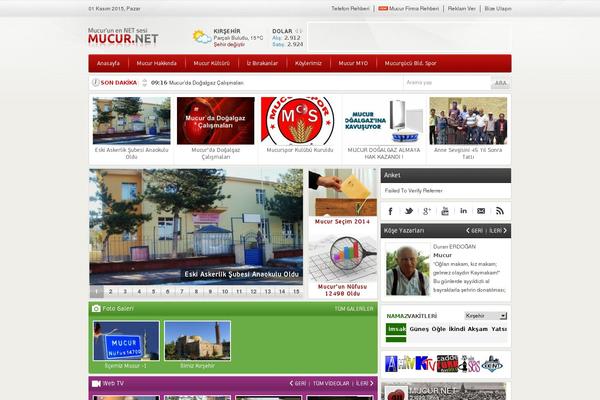
Task: Open the Facebook social icon
Action: pyautogui.click(x=390, y=211)
